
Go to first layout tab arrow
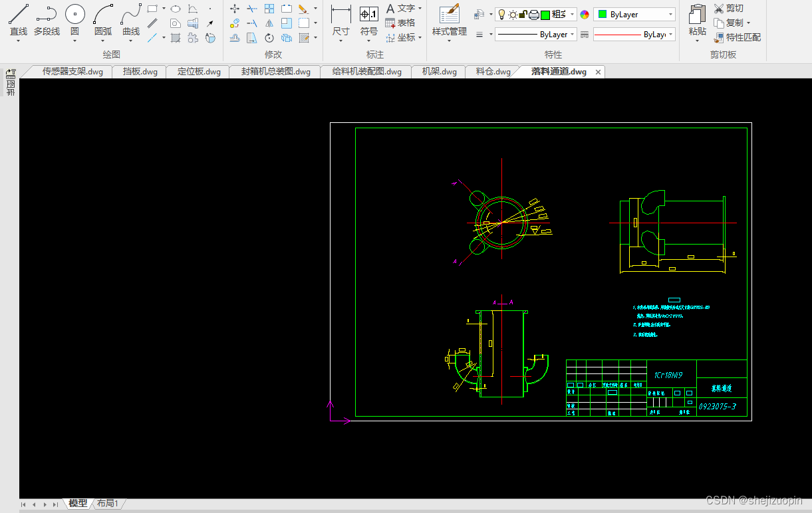click(24, 504)
